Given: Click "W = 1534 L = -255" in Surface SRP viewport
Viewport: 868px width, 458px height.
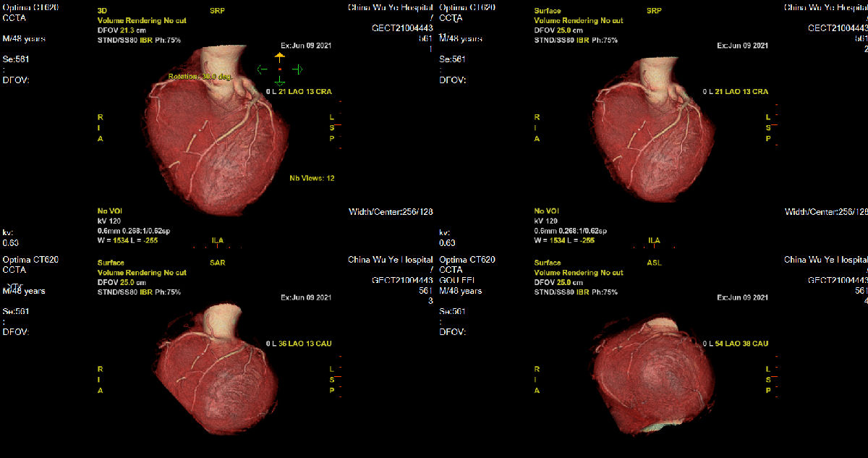Looking at the screenshot, I should 564,240.
